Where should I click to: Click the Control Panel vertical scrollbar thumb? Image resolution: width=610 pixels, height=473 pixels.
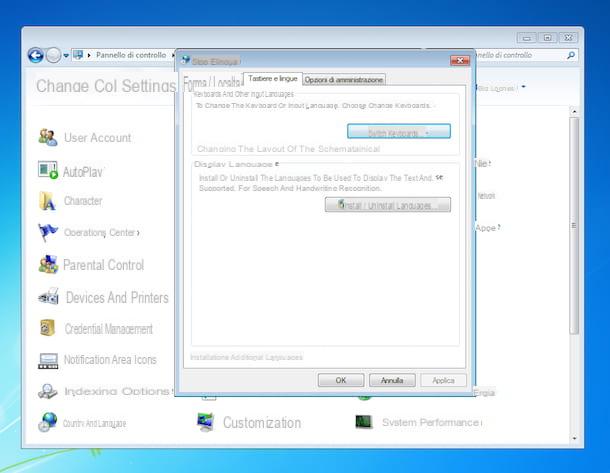click(574, 226)
